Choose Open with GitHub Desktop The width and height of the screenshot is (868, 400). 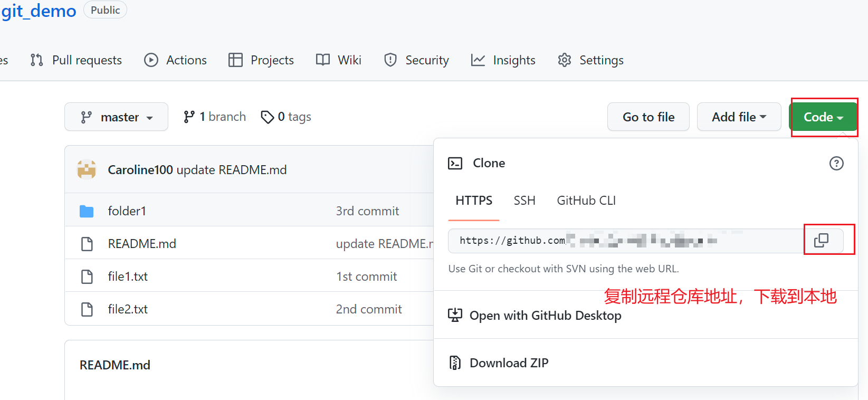tap(545, 316)
